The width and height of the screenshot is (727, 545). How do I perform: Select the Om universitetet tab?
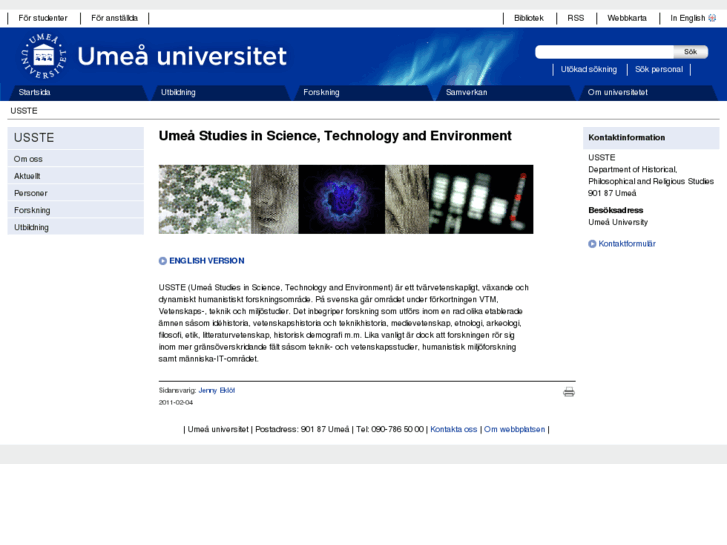pyautogui.click(x=647, y=92)
